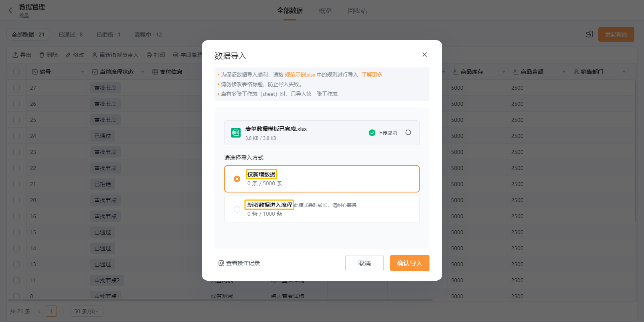Click 重新指派负责人 in toolbar
This screenshot has width=644, height=322.
pos(115,55)
